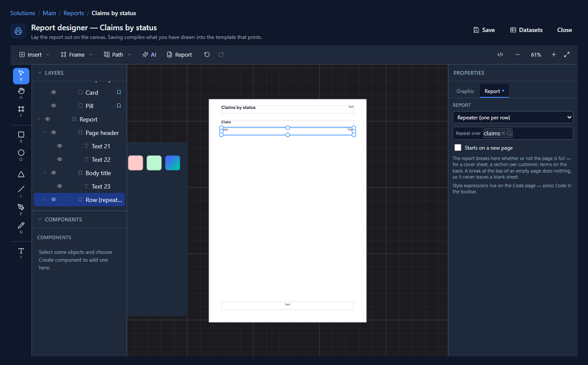This screenshot has width=588, height=365.
Task: Open the Repeater (one per row) dropdown
Action: (x=513, y=117)
